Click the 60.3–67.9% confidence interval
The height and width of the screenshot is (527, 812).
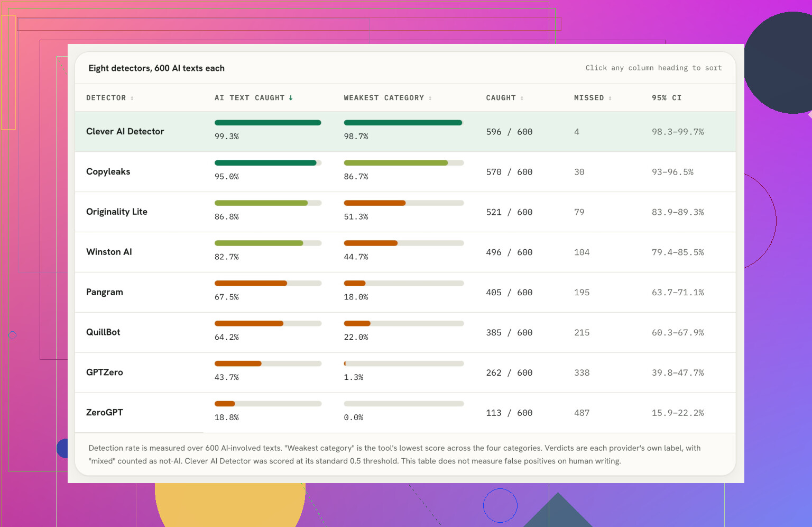[678, 333]
